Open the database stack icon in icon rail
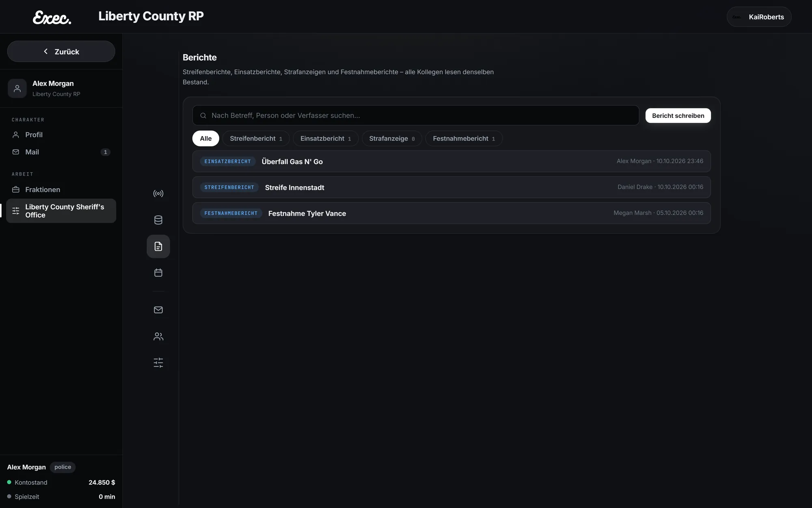 coord(158,220)
